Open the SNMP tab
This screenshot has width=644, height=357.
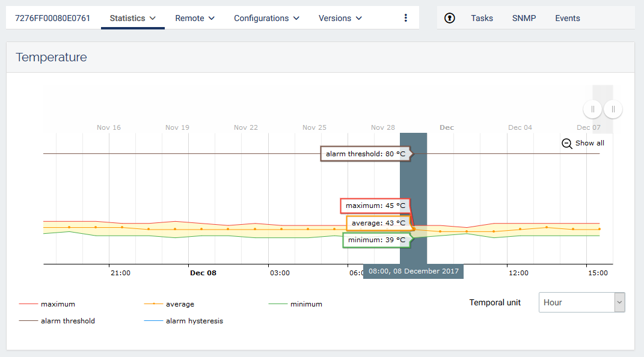coord(524,18)
